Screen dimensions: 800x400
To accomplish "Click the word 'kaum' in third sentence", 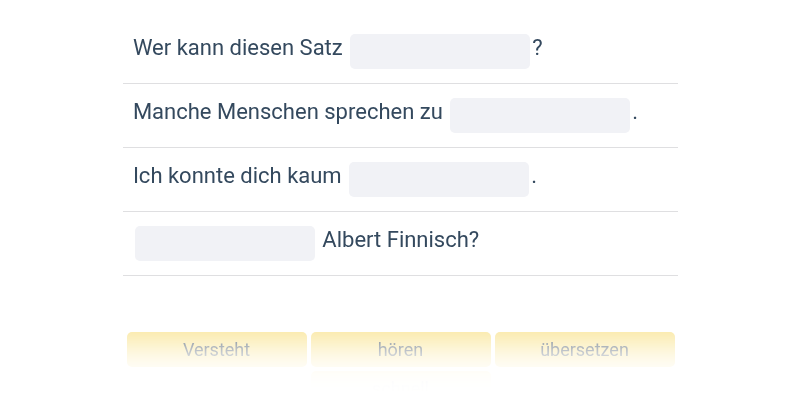I will (316, 176).
